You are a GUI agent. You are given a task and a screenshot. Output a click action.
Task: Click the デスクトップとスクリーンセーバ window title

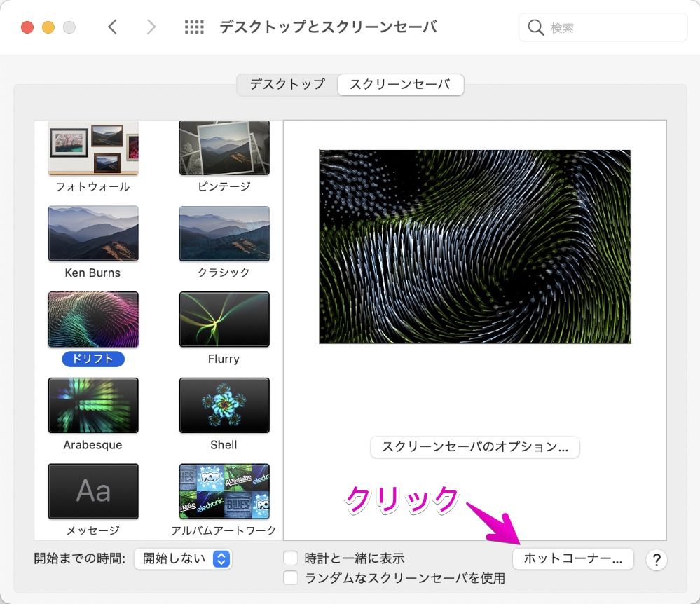coord(328,27)
